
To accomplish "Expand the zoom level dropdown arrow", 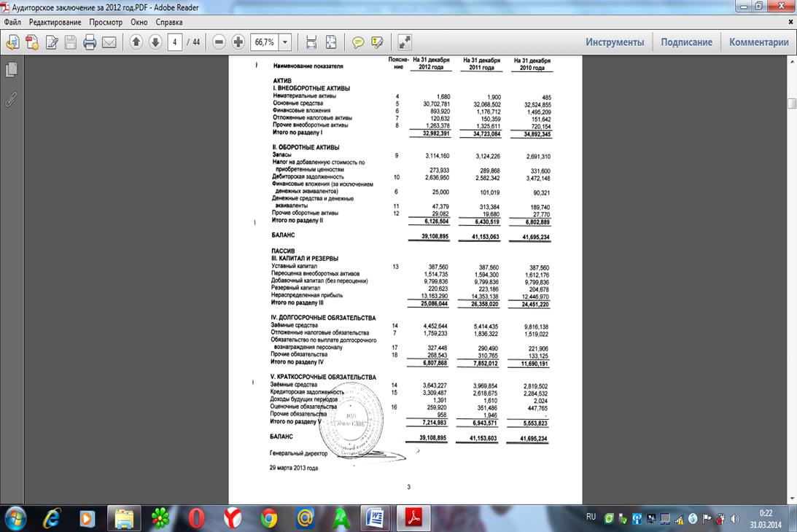I will click(x=285, y=42).
